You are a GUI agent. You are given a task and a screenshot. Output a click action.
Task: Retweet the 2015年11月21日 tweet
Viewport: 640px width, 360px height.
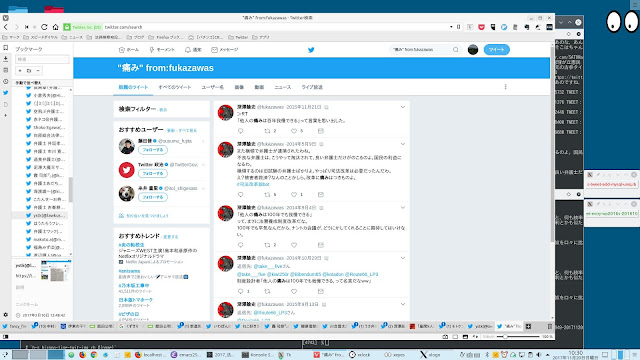point(267,131)
